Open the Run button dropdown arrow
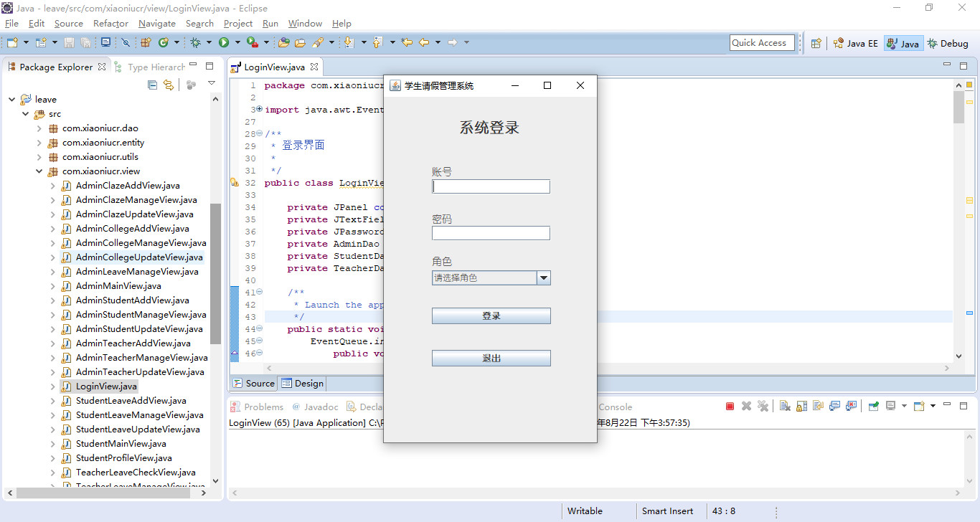The height and width of the screenshot is (522, 980). click(237, 42)
